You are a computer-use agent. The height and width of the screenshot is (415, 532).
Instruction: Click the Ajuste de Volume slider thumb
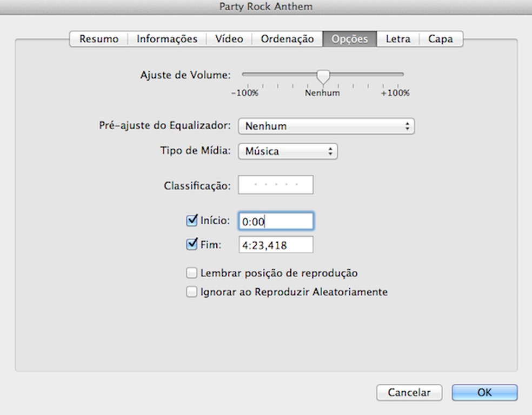(x=323, y=77)
